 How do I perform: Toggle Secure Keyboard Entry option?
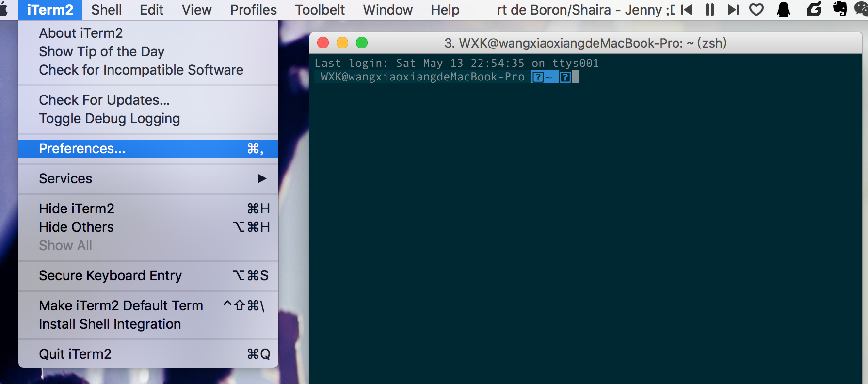(110, 275)
